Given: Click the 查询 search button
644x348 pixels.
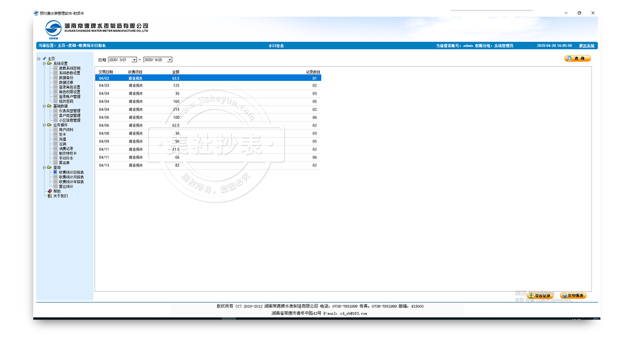Looking at the screenshot, I should (x=578, y=58).
